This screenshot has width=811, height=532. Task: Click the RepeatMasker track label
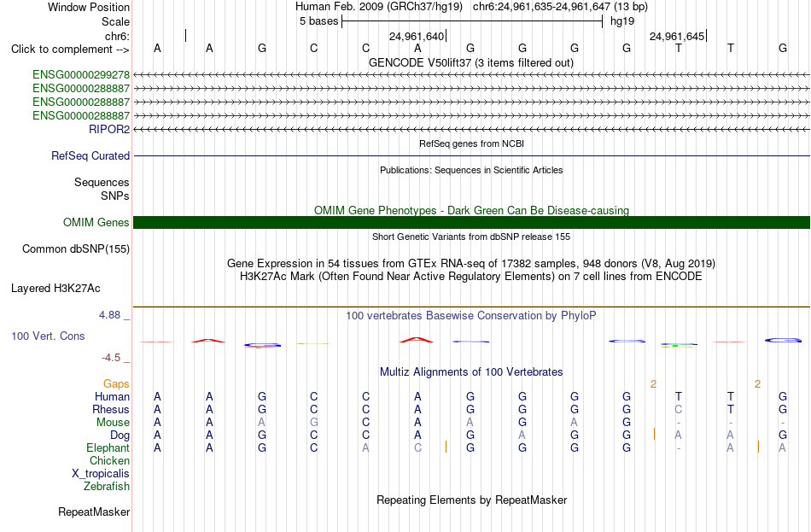click(94, 512)
